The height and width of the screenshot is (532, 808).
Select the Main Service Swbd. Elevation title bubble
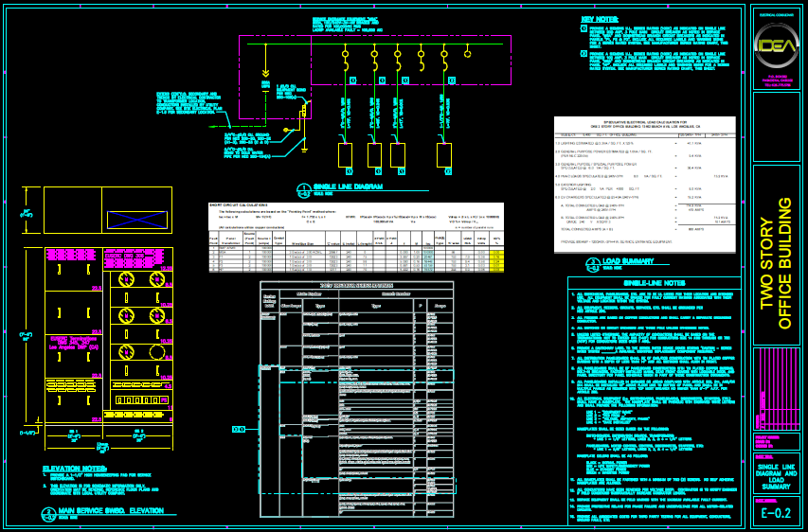[49, 513]
